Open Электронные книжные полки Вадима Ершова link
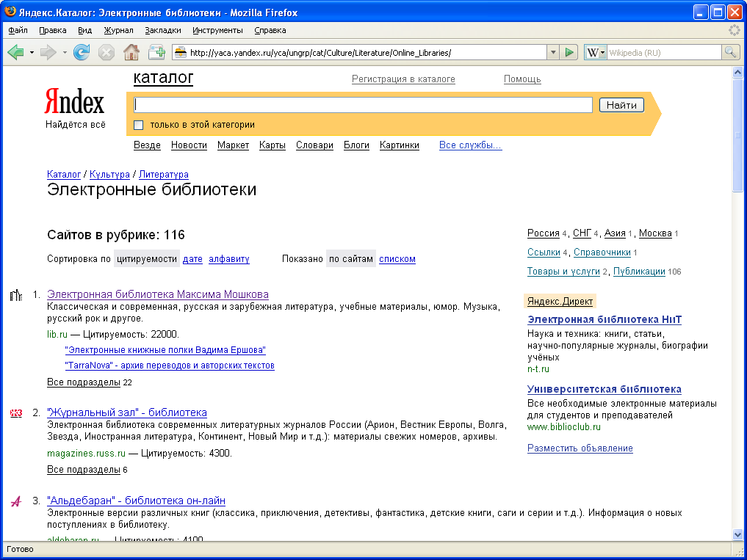 165,350
